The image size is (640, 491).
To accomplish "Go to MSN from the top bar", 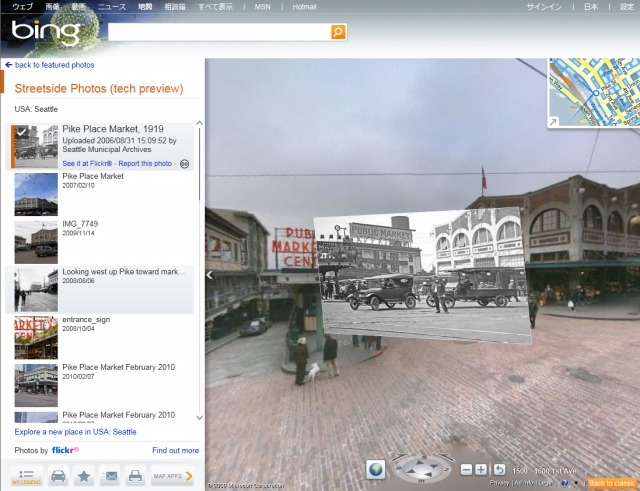I will [262, 7].
